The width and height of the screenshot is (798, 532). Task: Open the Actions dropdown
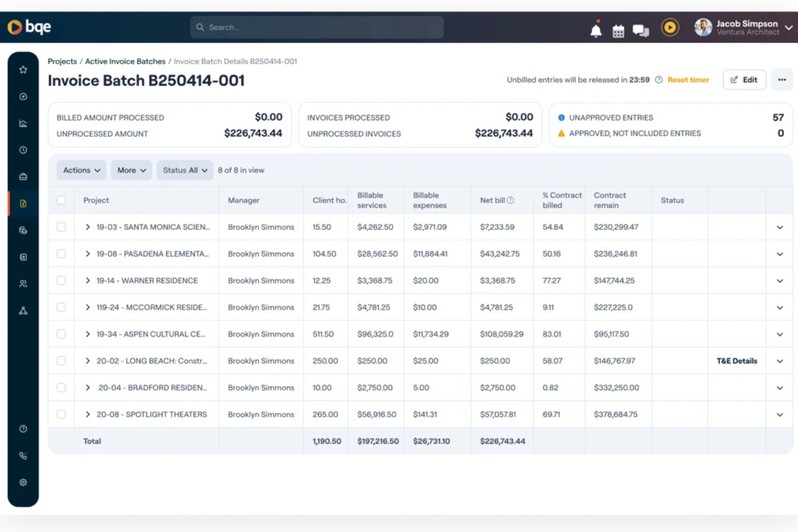(80, 170)
